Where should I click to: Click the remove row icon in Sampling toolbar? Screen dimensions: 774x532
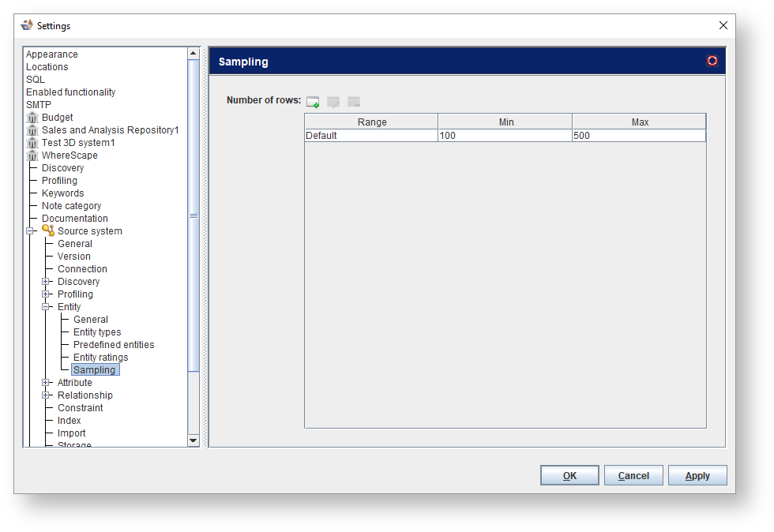[x=354, y=102]
